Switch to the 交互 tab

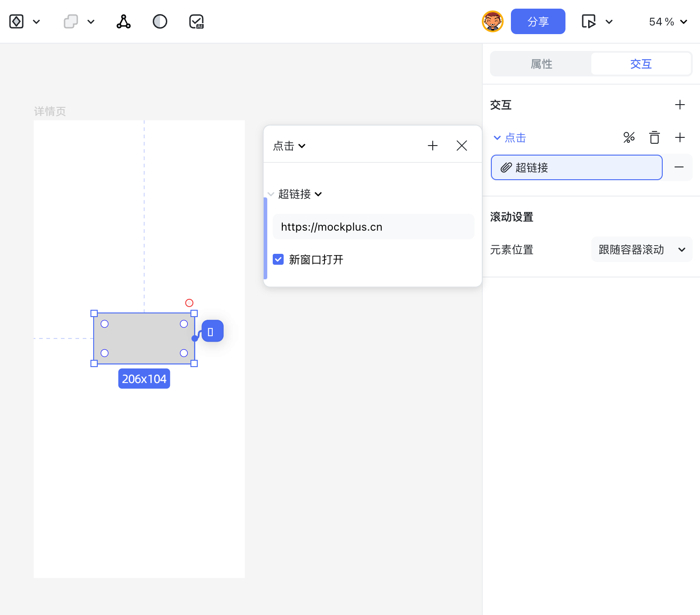(x=641, y=64)
